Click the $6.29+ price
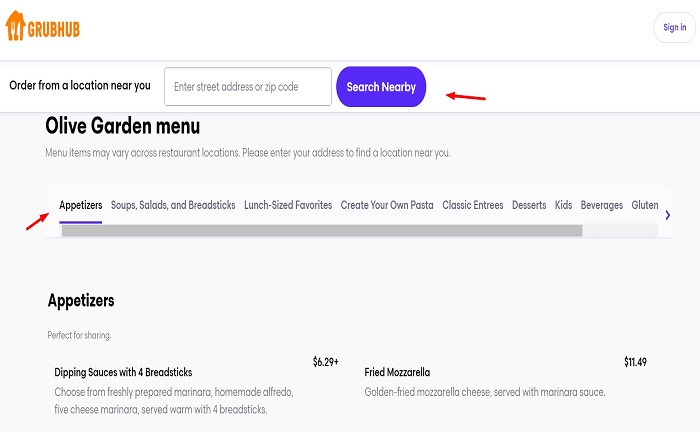Screen dimensions: 700x432 [325, 362]
